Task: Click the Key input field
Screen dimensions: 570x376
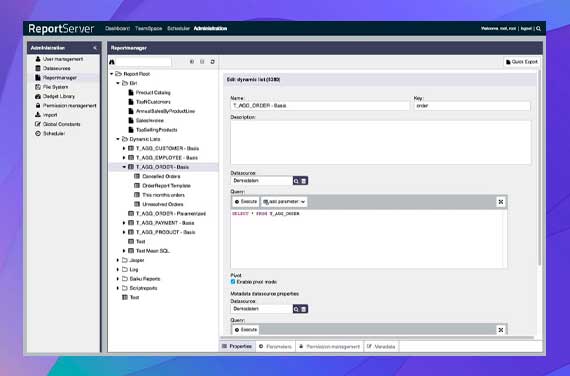Action: tap(472, 106)
